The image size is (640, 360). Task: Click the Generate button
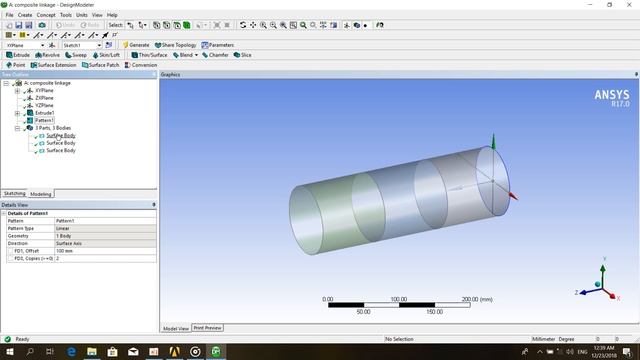pyautogui.click(x=136, y=45)
